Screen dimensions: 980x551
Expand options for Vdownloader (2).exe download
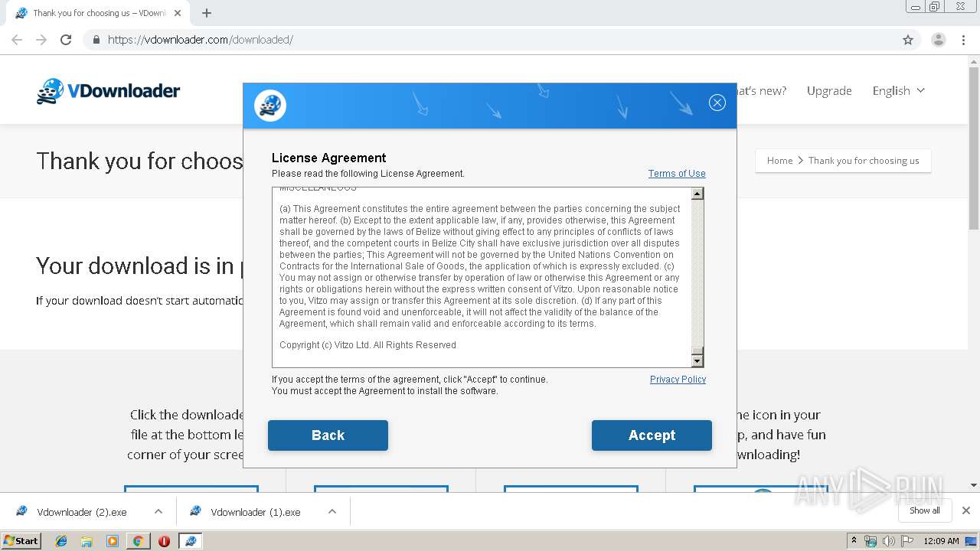coord(158,511)
